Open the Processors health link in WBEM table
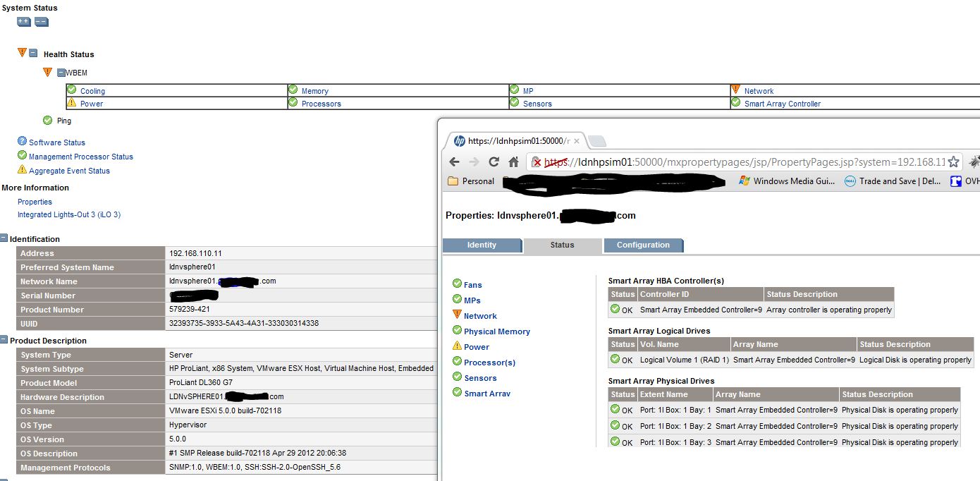This screenshot has height=481, width=980. [x=321, y=104]
